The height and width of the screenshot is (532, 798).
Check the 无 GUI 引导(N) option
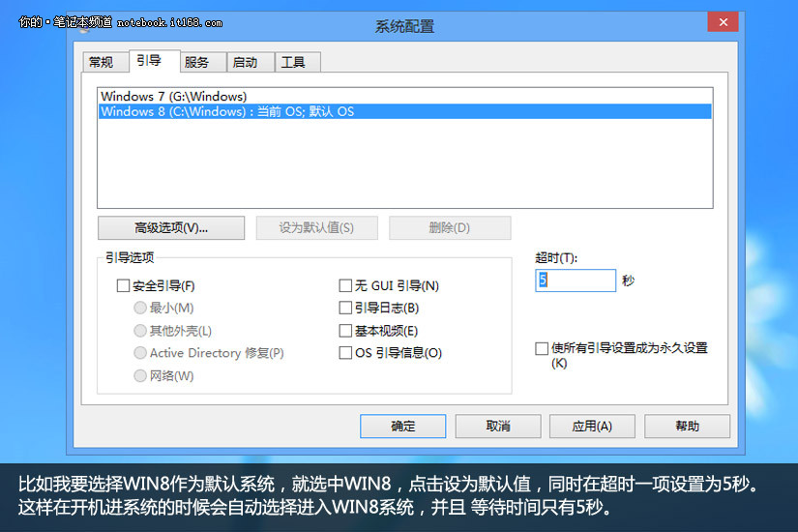pyautogui.click(x=345, y=285)
